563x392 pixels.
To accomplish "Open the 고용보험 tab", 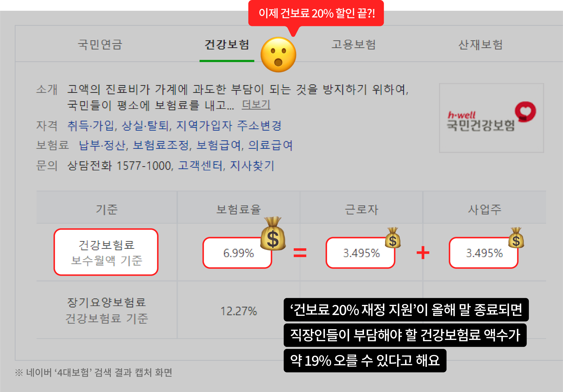I will [354, 45].
